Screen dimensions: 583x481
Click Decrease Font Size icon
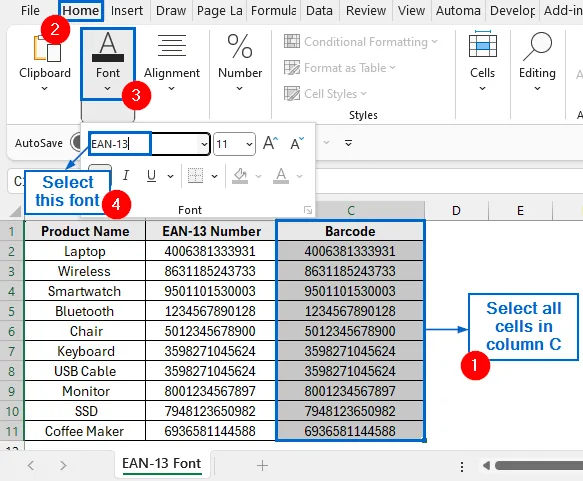[297, 143]
